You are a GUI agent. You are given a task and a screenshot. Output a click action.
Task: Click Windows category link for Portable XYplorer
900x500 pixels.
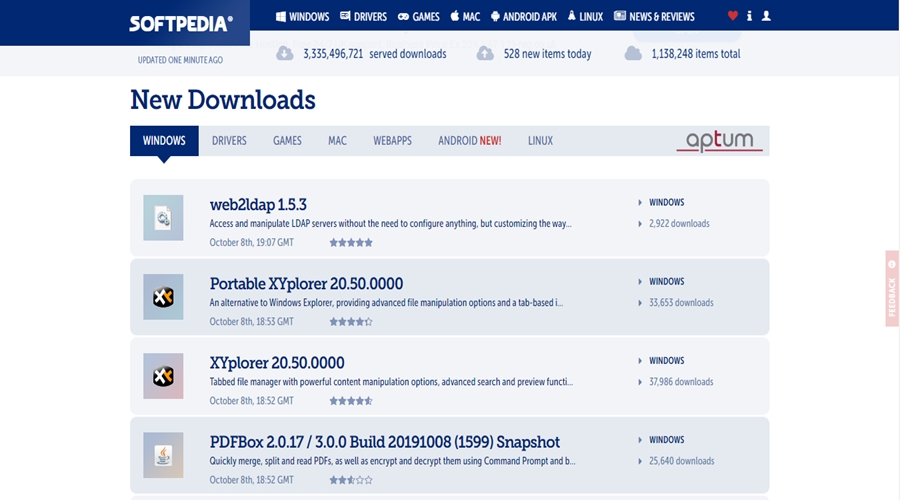(666, 281)
